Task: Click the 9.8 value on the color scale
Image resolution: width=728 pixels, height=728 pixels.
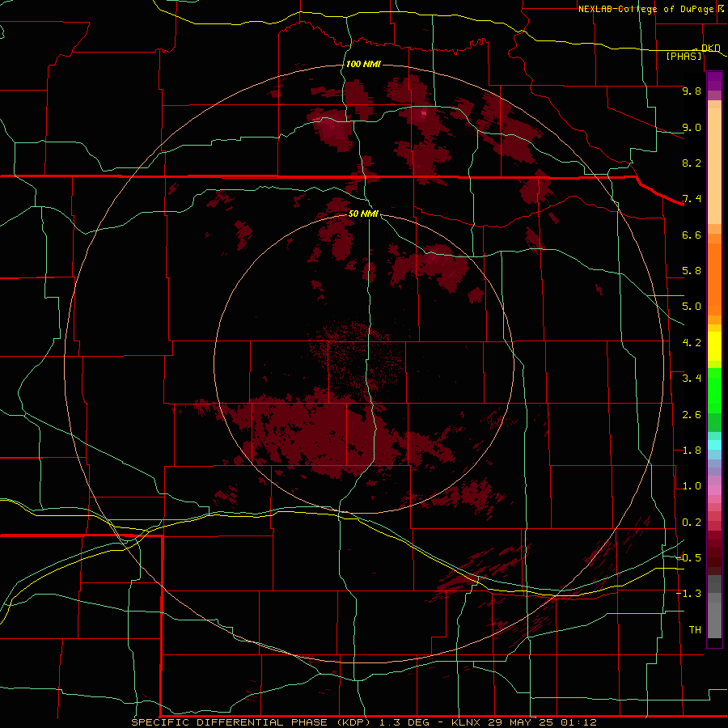Action: pos(692,91)
